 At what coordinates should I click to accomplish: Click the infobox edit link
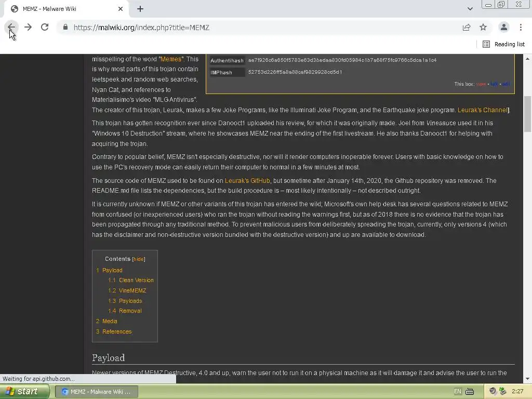point(506,84)
